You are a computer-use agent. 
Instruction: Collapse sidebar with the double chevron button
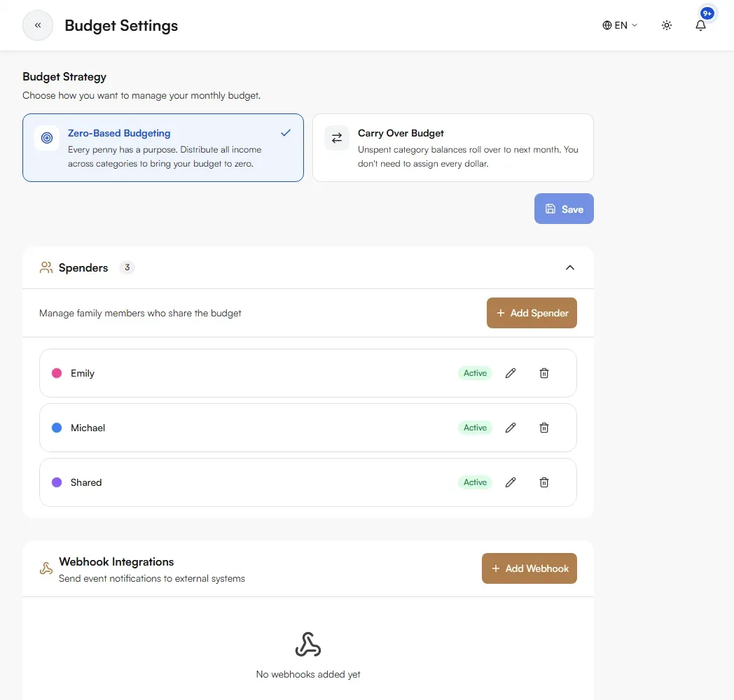tap(38, 25)
